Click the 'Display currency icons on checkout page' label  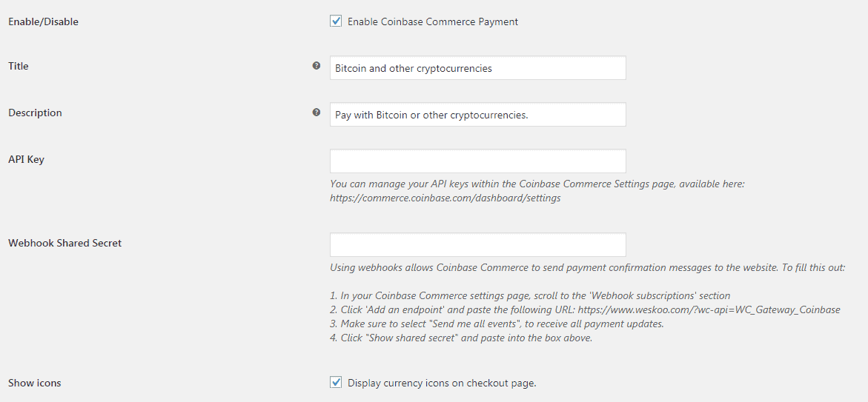pyautogui.click(x=443, y=383)
